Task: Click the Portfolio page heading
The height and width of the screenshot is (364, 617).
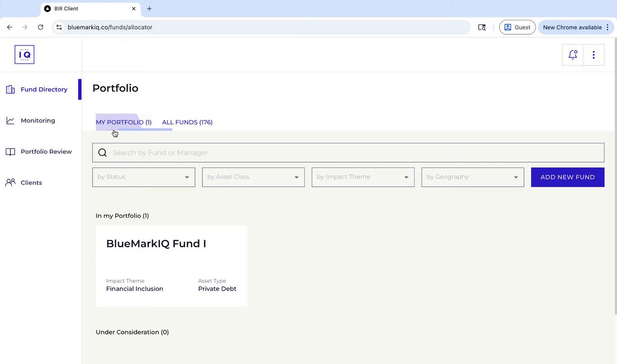Action: click(x=115, y=88)
